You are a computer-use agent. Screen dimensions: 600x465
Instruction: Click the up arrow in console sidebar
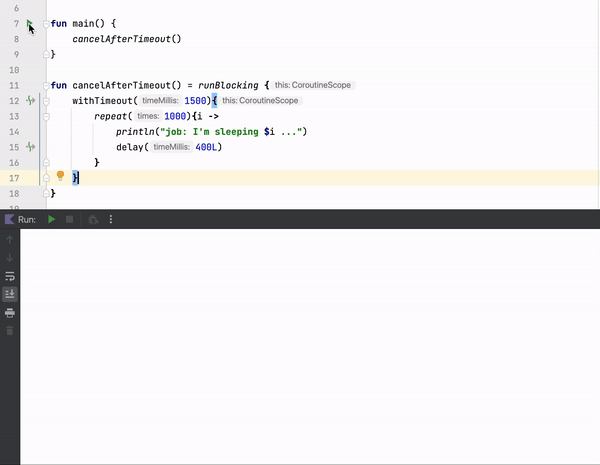point(10,240)
